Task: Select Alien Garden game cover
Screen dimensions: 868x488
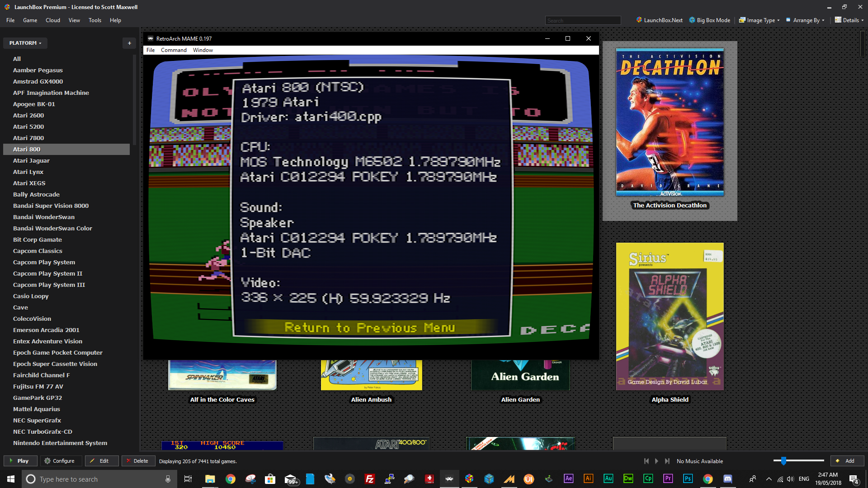Action: (520, 375)
